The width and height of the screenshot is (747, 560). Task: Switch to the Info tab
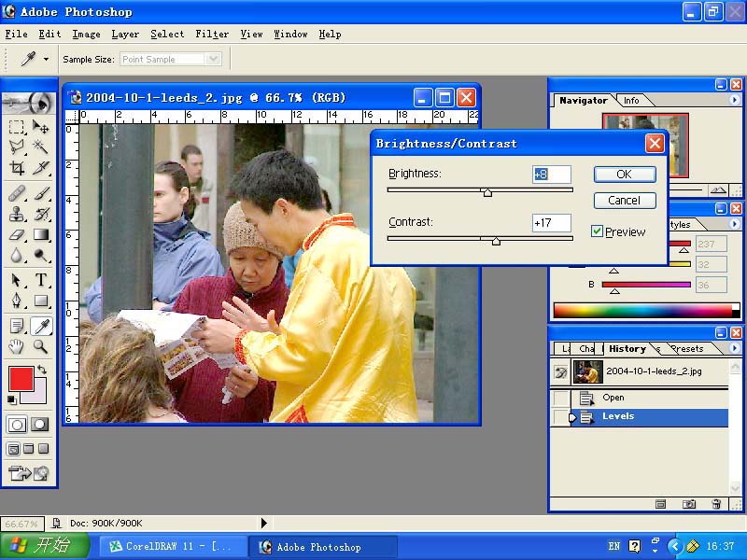[x=632, y=101]
